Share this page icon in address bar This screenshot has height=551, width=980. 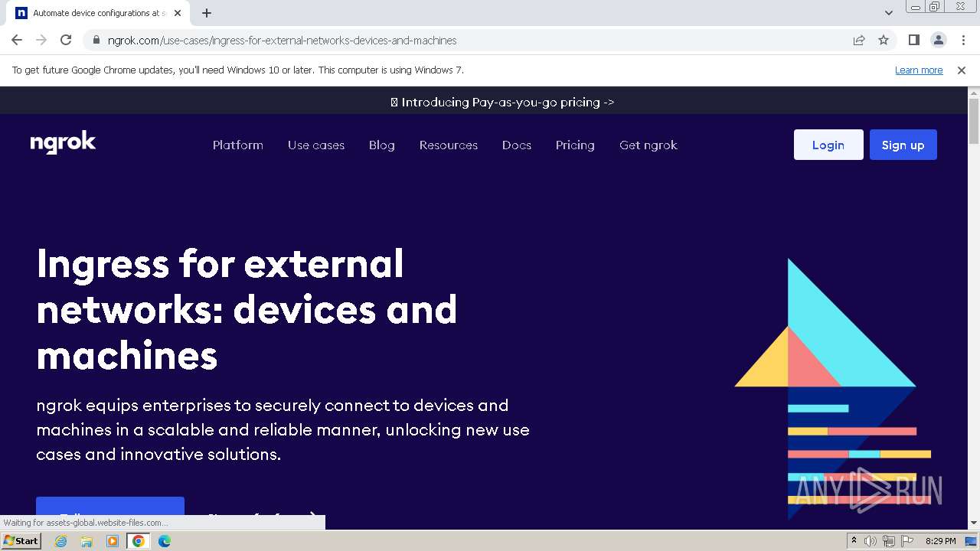pos(859,40)
